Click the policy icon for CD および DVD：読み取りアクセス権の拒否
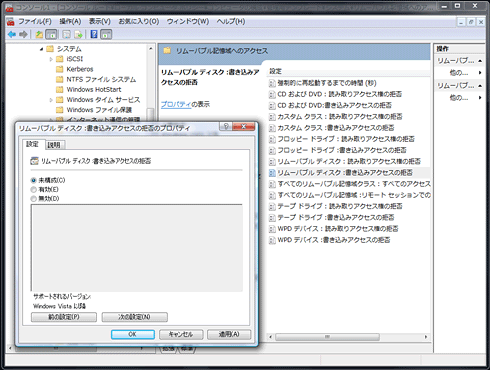Image resolution: width=490 pixels, height=370 pixels. click(x=272, y=94)
